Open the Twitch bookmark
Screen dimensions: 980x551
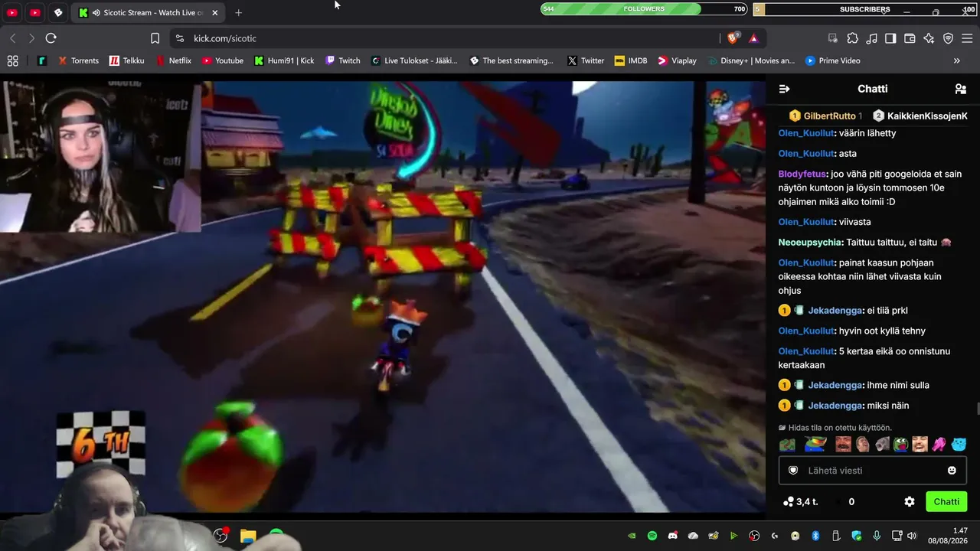point(342,60)
